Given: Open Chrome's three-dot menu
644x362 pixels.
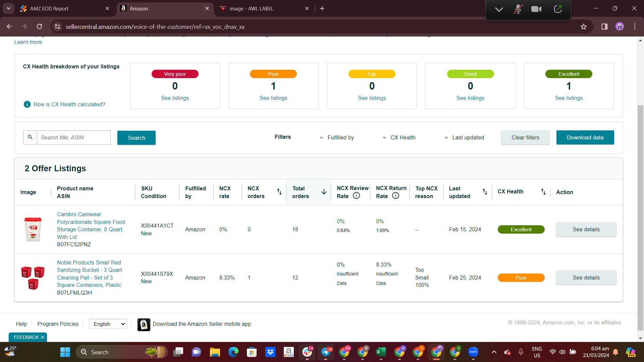Looking at the screenshot, I should [635, 26].
